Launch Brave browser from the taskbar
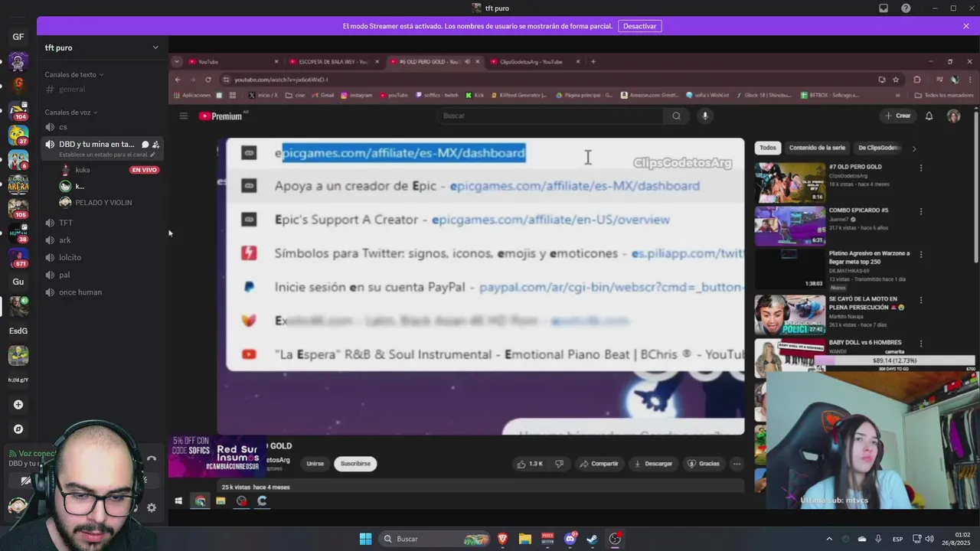 (x=503, y=539)
